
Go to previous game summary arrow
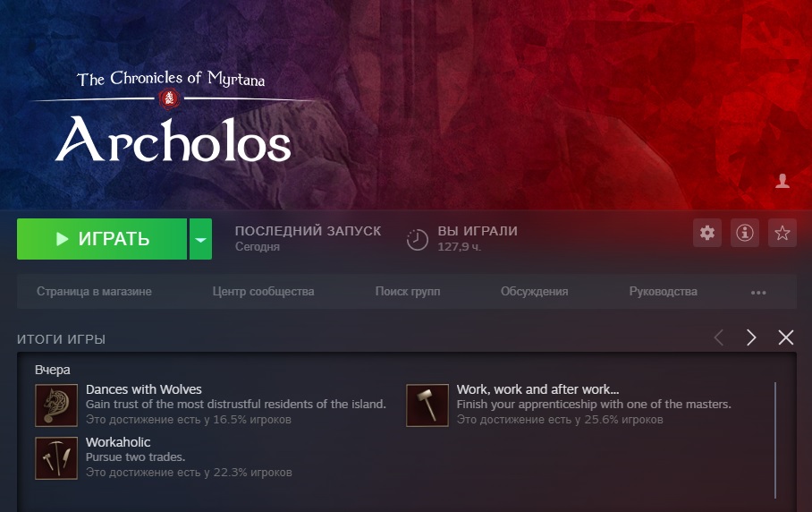(719, 337)
